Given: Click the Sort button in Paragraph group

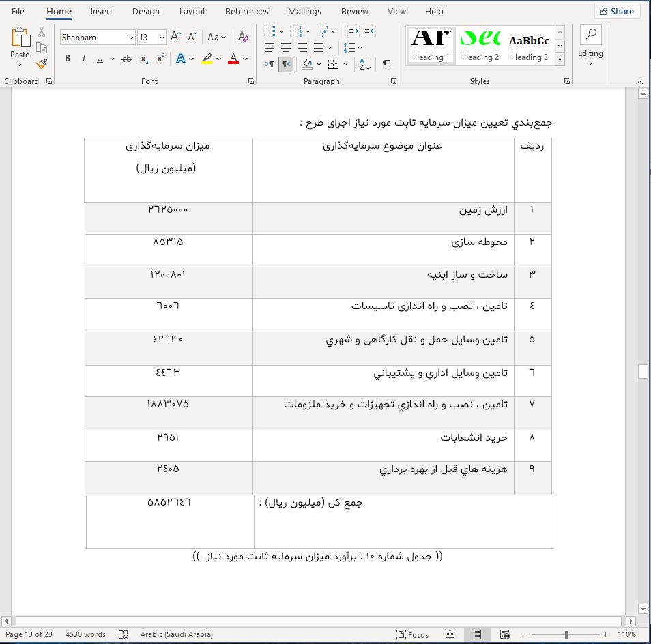Looking at the screenshot, I should [x=364, y=64].
